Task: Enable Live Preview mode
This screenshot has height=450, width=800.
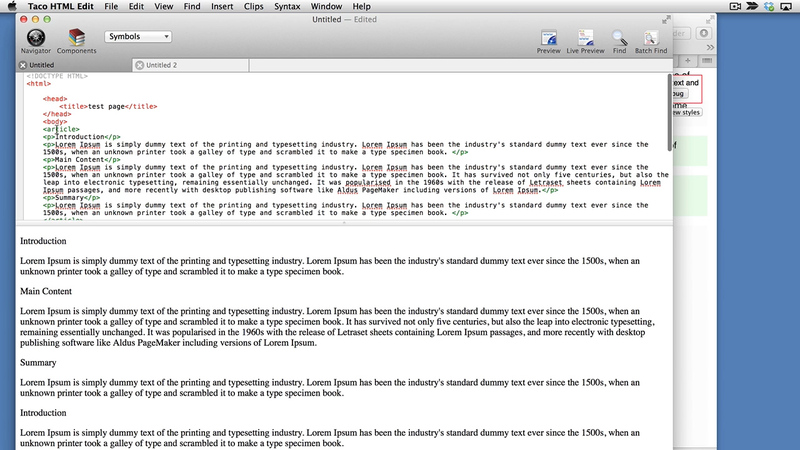Action: coord(585,42)
